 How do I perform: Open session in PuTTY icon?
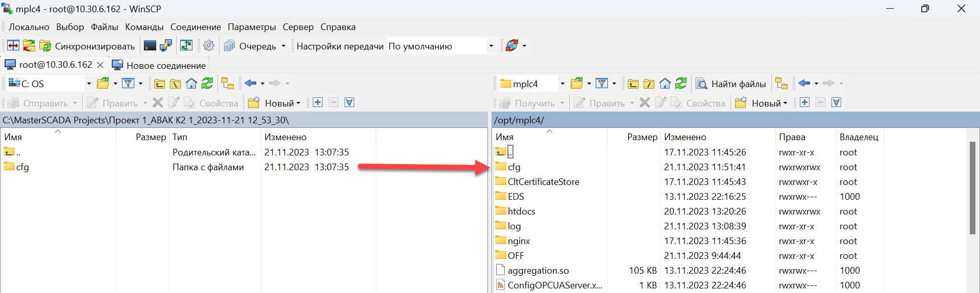pos(166,46)
